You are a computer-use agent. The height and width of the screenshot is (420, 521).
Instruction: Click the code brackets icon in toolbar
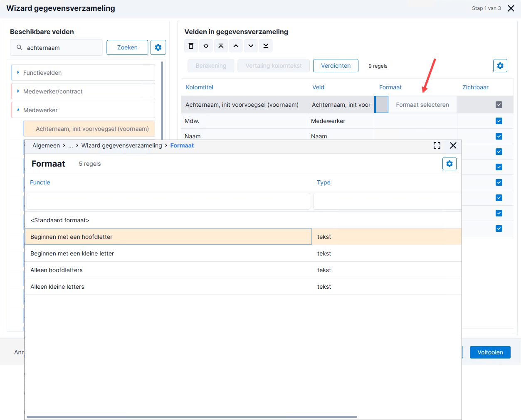click(206, 46)
